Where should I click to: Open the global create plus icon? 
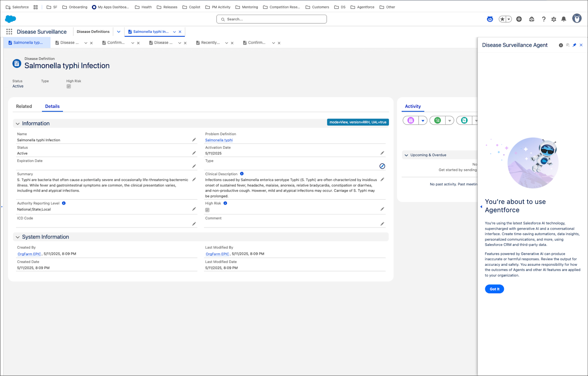[519, 19]
